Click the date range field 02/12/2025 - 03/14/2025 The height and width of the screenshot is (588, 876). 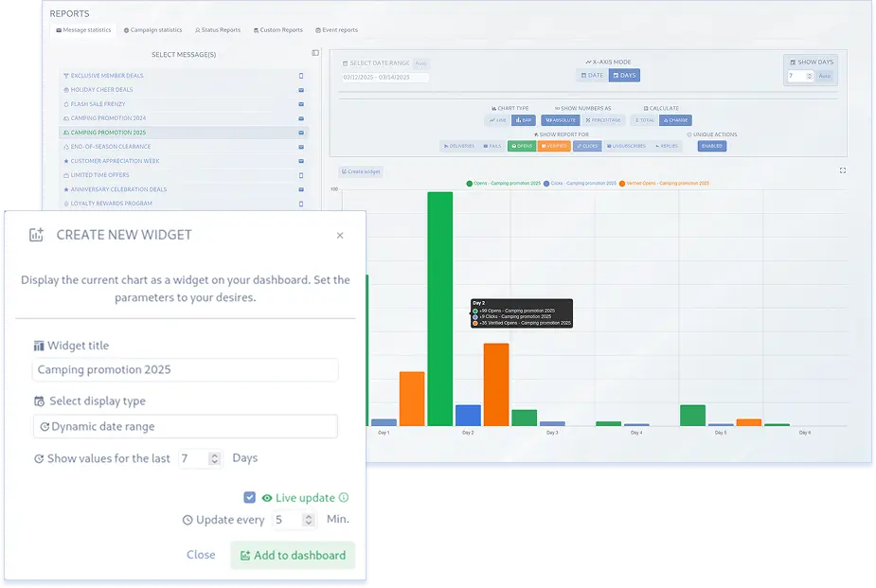pos(385,78)
